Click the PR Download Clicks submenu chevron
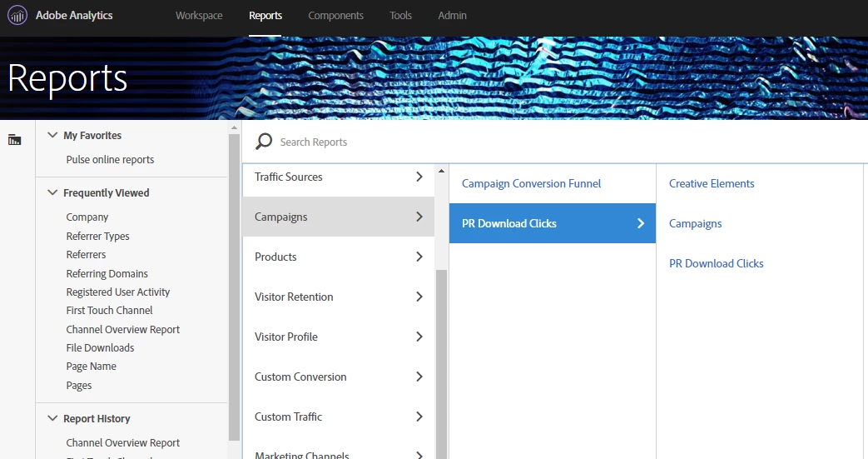The image size is (868, 459). [641, 223]
